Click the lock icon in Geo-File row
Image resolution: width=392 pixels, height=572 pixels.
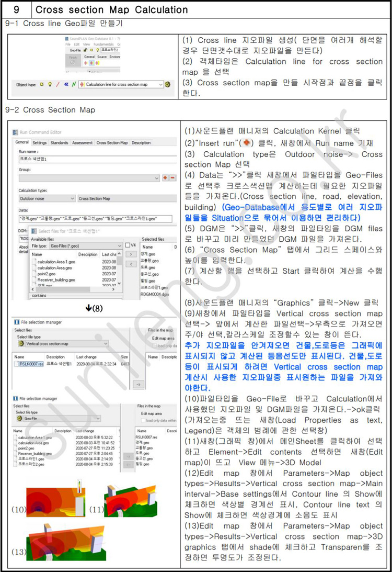coord(85,50)
